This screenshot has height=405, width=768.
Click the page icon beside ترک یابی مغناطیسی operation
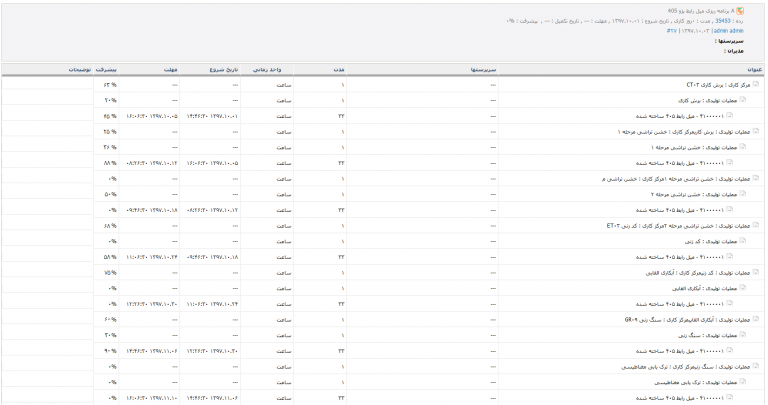point(743,382)
